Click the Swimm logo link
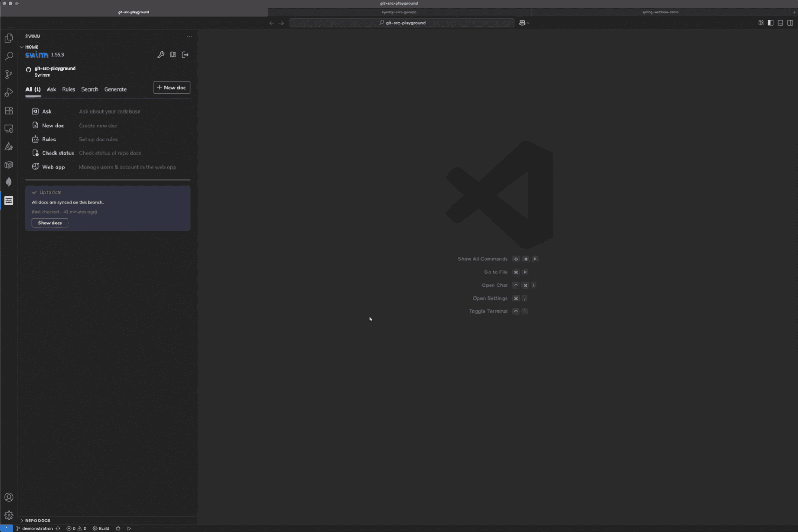 coord(37,54)
